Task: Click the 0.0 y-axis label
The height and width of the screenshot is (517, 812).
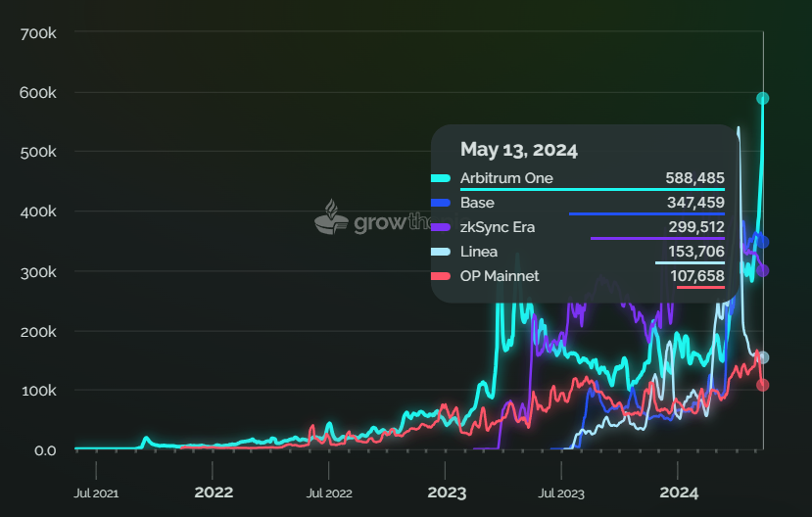Action: click(x=45, y=450)
